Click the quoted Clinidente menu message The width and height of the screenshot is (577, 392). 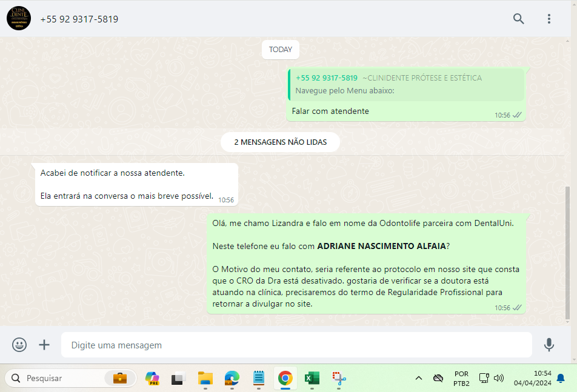coord(405,85)
